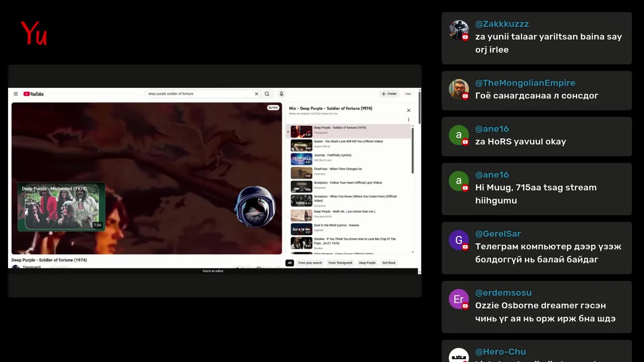Click @ane16 avatar on 'za HoRS yavuul okay'
Image resolution: width=644 pixels, height=362 pixels.
[x=459, y=135]
